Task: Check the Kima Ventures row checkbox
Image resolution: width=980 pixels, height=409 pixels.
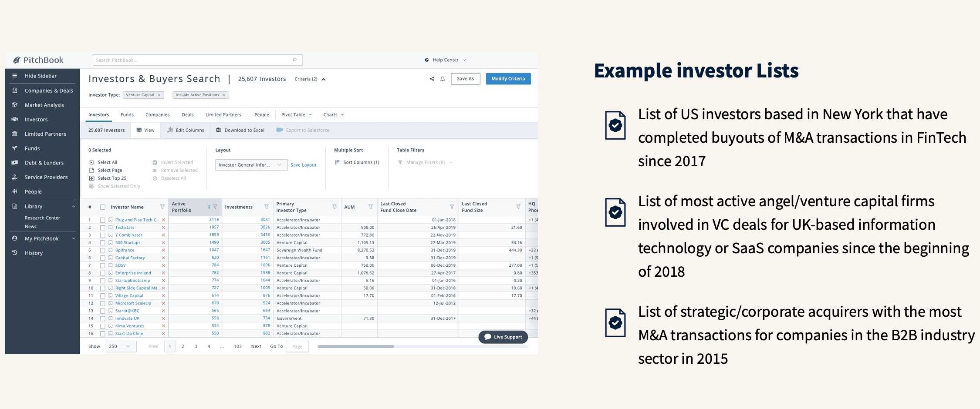Action: pyautogui.click(x=103, y=326)
